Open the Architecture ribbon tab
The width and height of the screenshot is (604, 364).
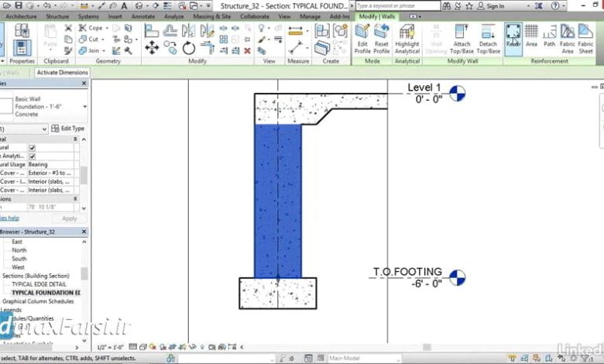point(21,16)
